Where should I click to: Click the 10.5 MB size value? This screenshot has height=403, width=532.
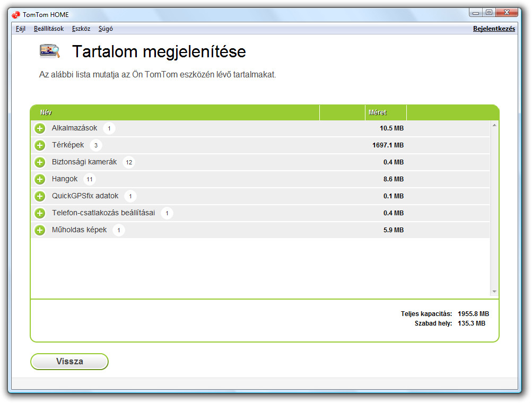[391, 128]
